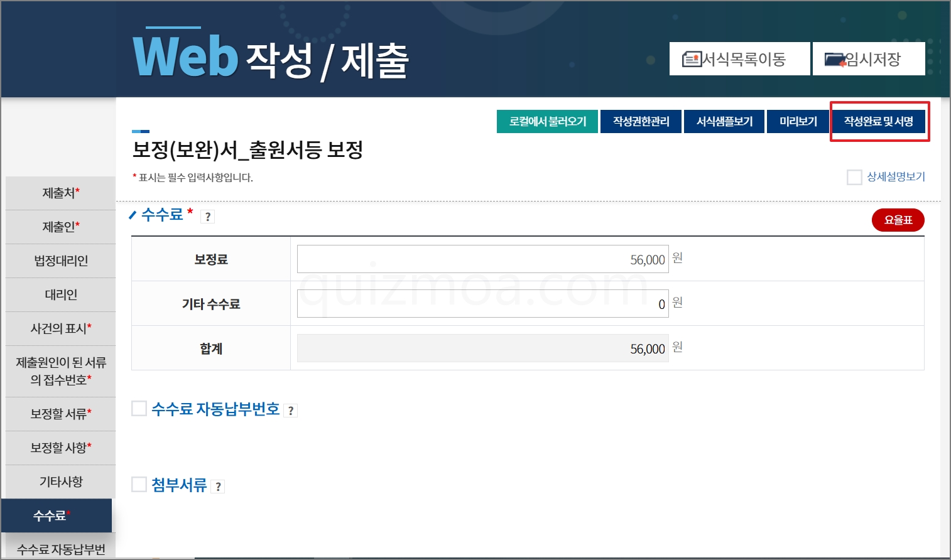The width and height of the screenshot is (951, 560).
Task: Select 보정할 서류 in the side menu
Action: point(60,414)
